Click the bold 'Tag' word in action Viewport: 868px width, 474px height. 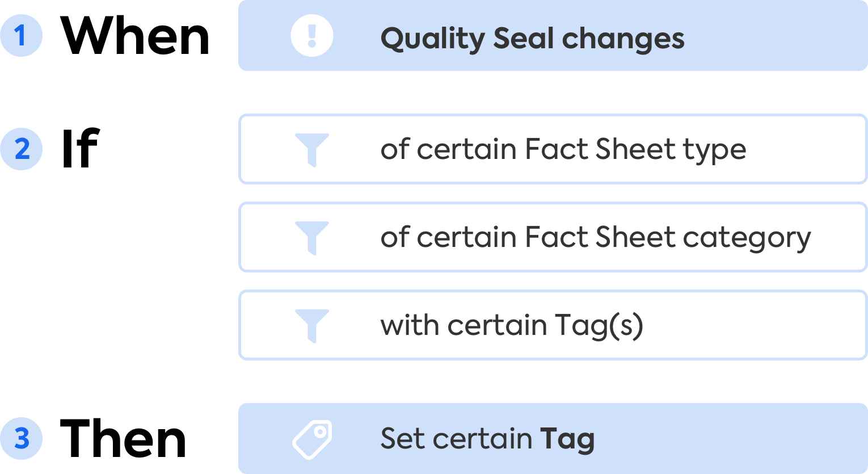[x=567, y=439]
